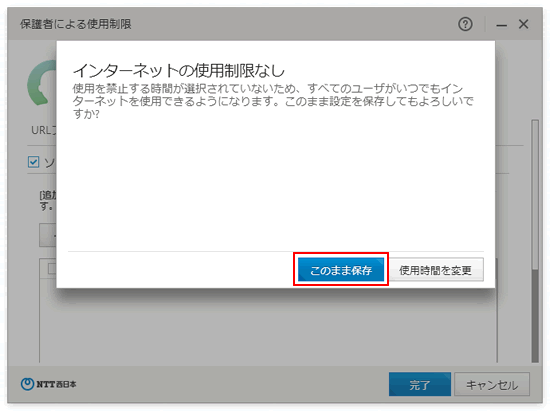This screenshot has width=550, height=417.
Task: Open help via the question mark icon
Action: 465,24
